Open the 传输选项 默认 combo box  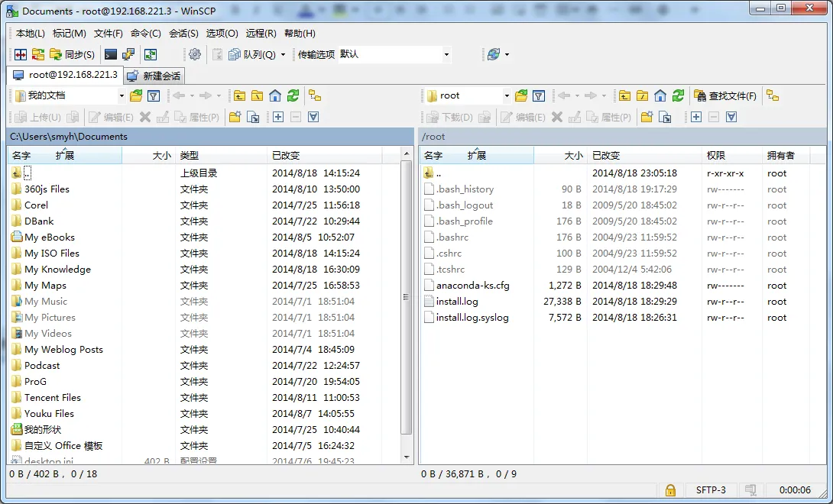pyautogui.click(x=394, y=54)
